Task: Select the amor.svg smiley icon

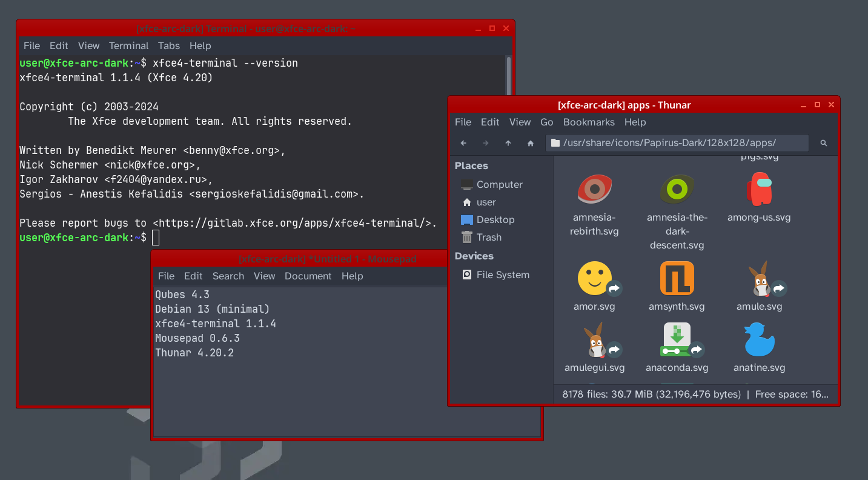Action: 594,279
